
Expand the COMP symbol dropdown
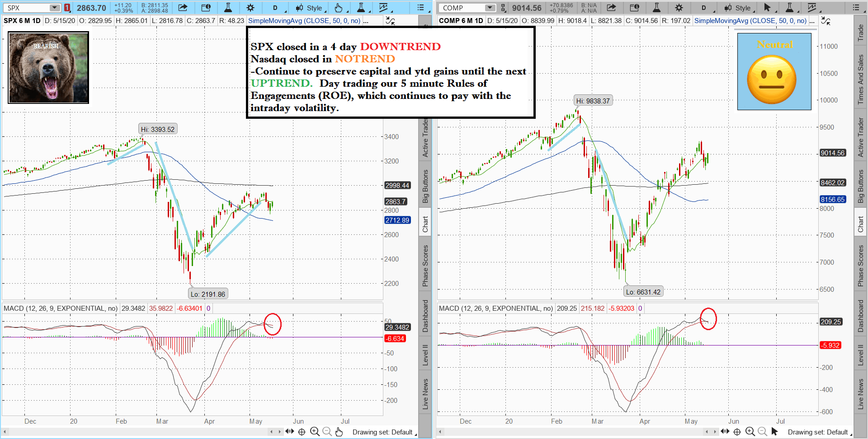[x=490, y=8]
